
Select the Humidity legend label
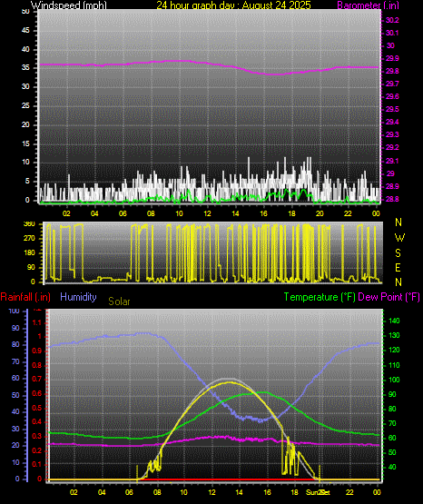(x=78, y=297)
